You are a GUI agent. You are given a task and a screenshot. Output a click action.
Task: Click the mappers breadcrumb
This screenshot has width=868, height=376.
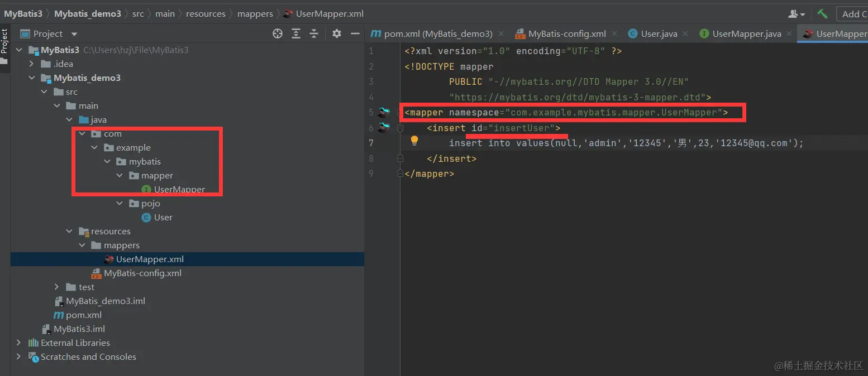(255, 13)
